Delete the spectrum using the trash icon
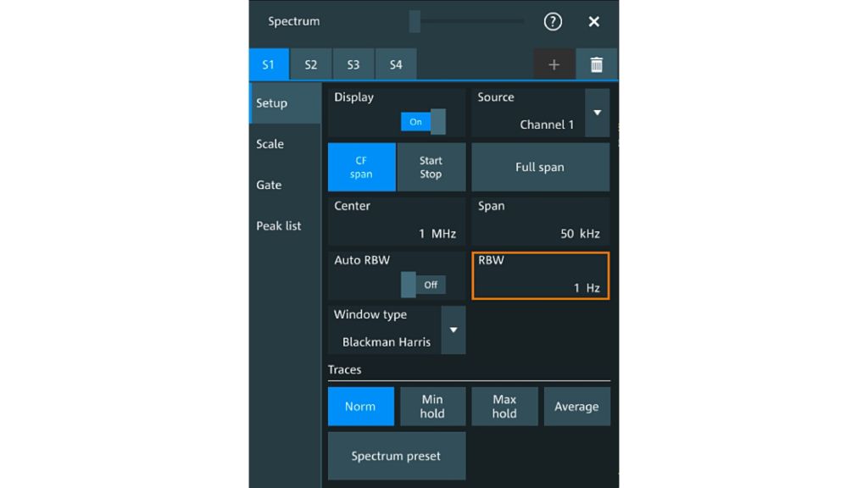868x488 pixels. pos(596,64)
